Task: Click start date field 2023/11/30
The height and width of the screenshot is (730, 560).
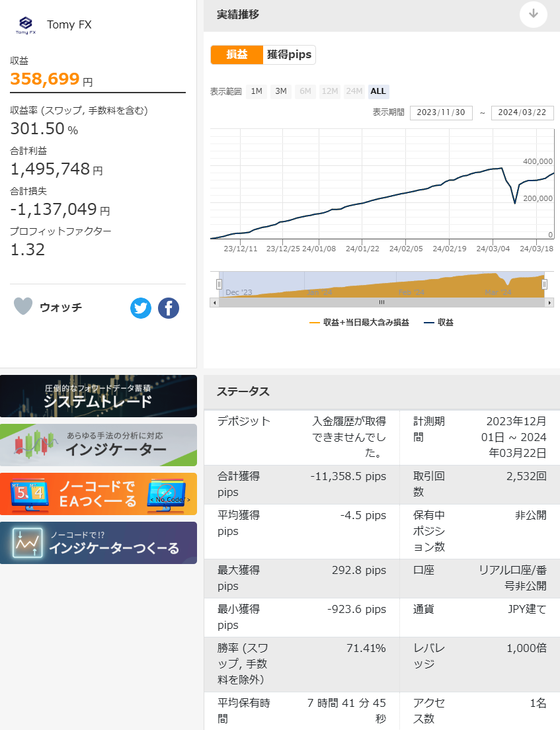Action: coord(441,112)
